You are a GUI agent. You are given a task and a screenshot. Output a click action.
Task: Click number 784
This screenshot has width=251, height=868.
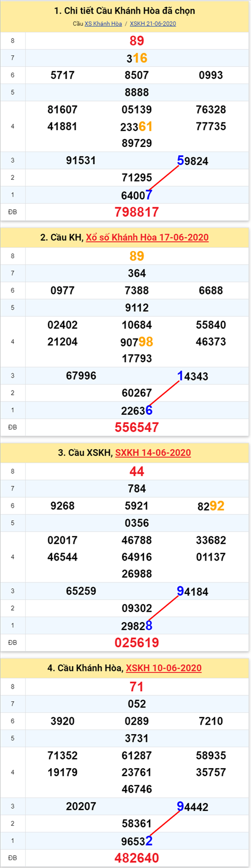tap(136, 489)
